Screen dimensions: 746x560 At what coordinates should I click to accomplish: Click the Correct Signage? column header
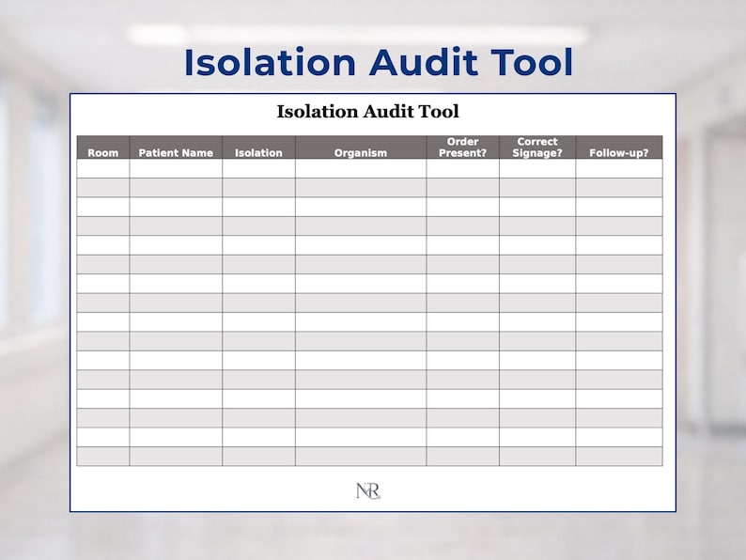tap(537, 147)
